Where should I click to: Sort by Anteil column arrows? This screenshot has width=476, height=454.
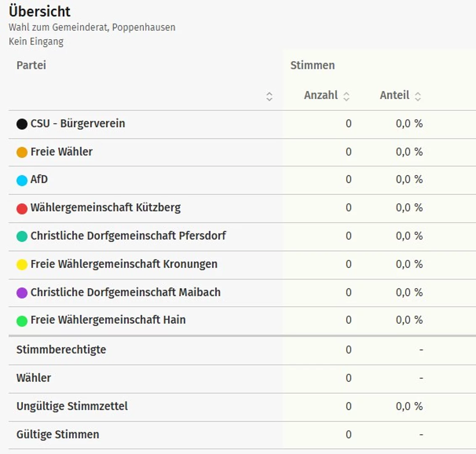point(418,96)
